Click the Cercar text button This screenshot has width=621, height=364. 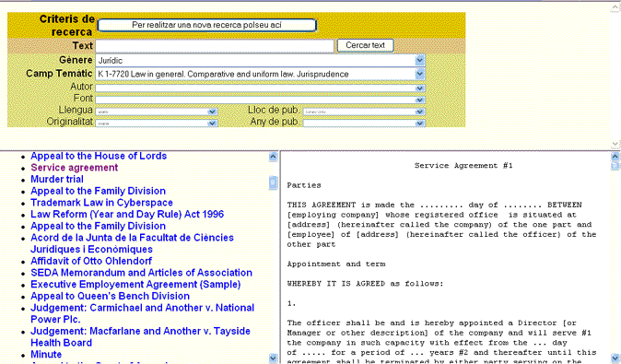(365, 45)
